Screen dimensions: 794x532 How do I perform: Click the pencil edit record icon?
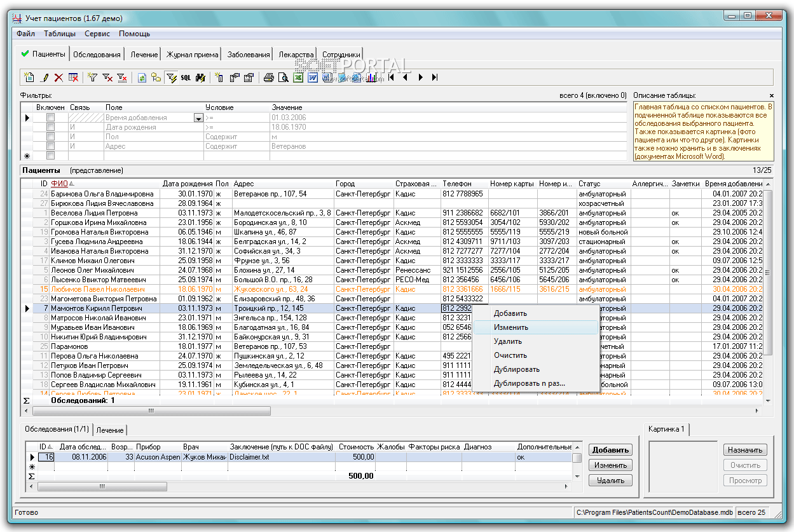click(44, 78)
